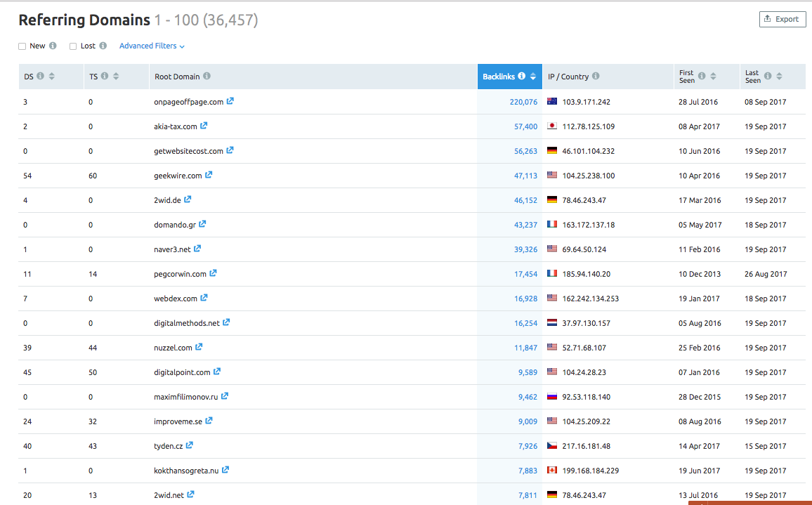Click the Czech flag for tyden.cz
The width and height of the screenshot is (812, 505).
click(552, 445)
